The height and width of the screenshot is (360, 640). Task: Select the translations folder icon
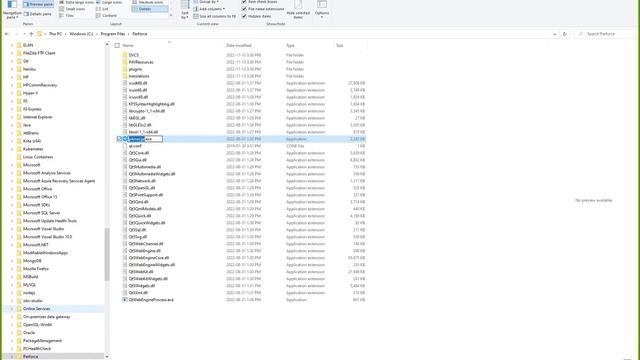point(125,76)
